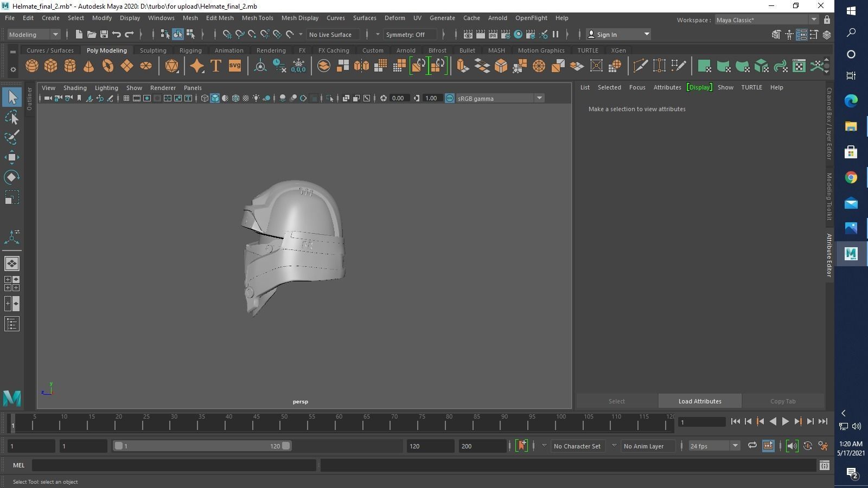Open the Edit Mesh menu
This screenshot has height=488, width=868.
click(x=220, y=18)
